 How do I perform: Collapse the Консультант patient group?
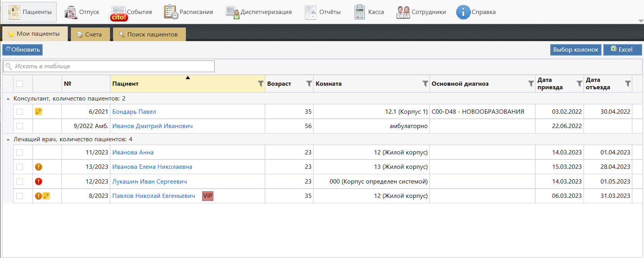(8, 99)
